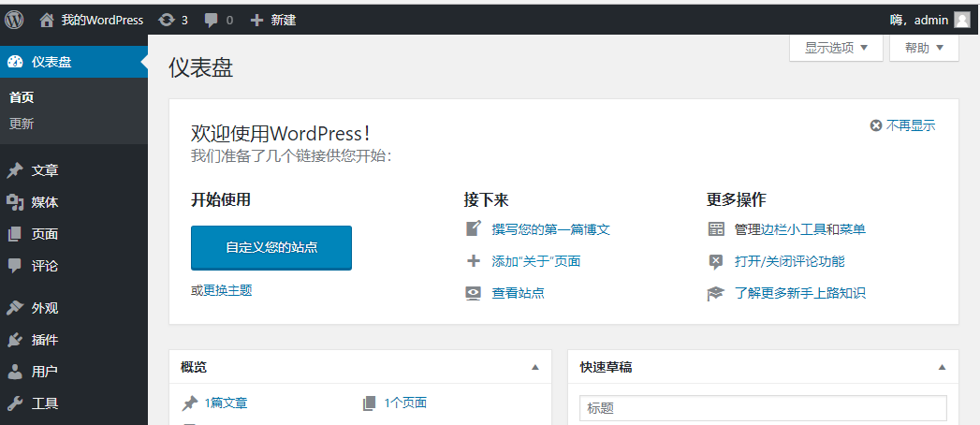Click the home icon beside 我的WordPress
The width and height of the screenshot is (980, 425).
[x=47, y=20]
